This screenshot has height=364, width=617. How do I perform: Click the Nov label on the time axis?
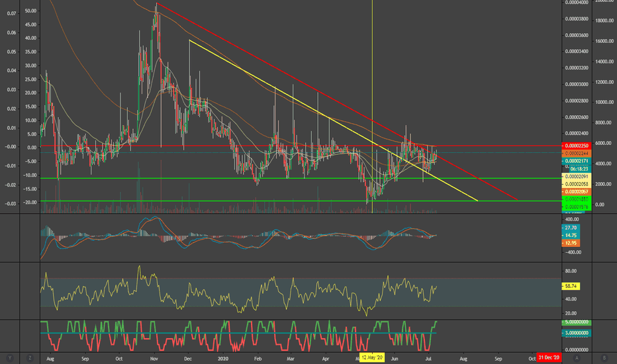click(154, 359)
